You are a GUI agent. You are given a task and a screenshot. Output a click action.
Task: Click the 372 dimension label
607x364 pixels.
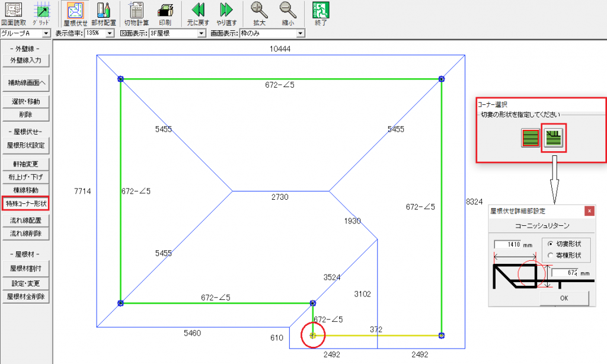click(376, 330)
